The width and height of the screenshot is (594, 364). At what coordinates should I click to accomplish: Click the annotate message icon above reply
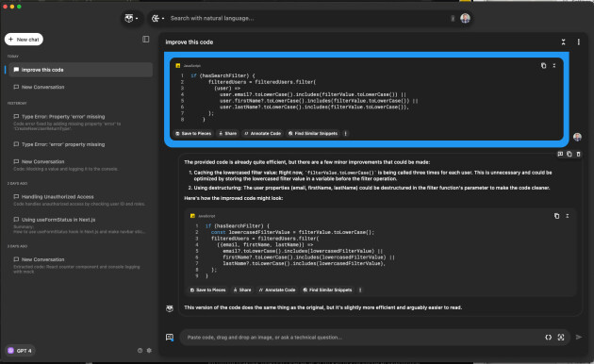coord(560,154)
